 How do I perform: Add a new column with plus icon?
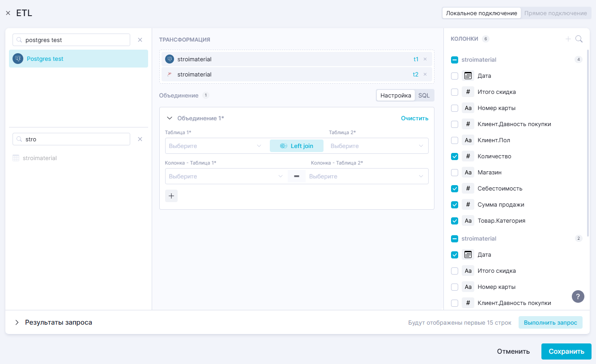pyautogui.click(x=568, y=39)
